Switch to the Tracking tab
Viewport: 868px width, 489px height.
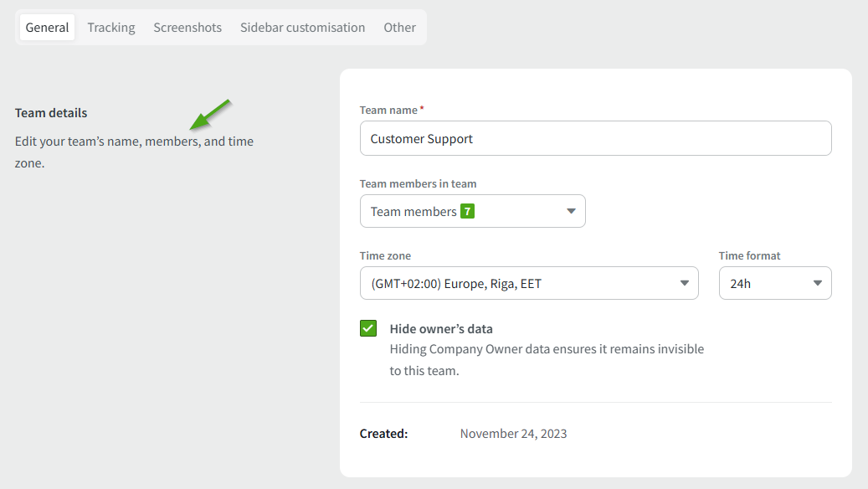coord(111,28)
